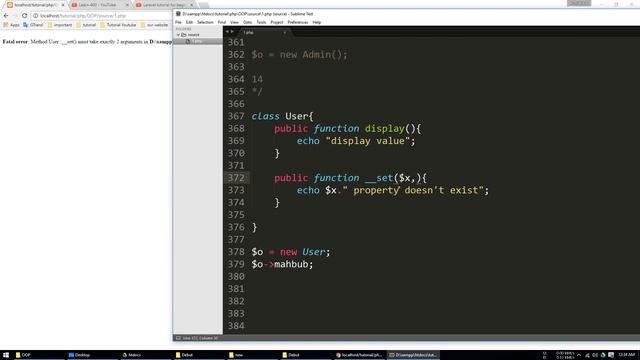
Task: Click the '$o = new Admin();' comment line
Action: click(299, 55)
